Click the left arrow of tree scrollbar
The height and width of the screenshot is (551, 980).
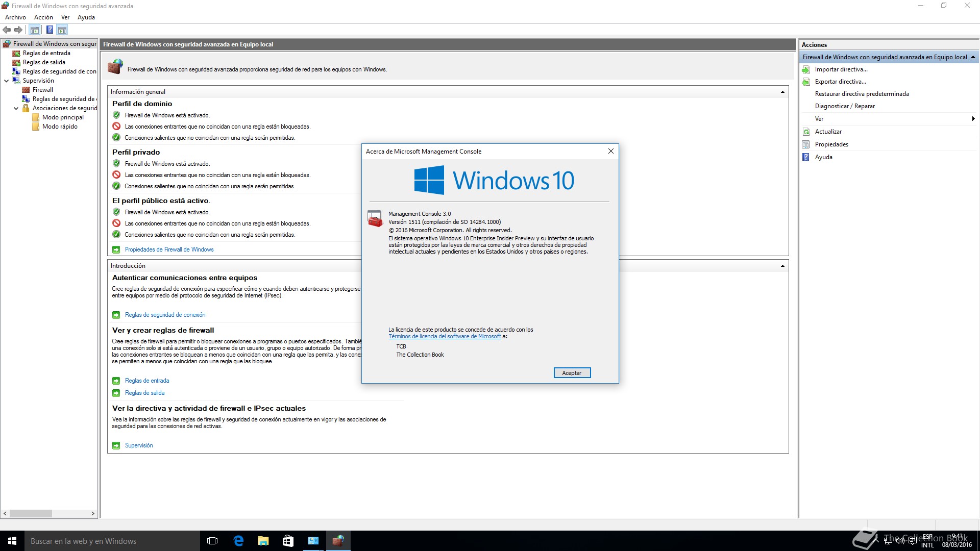click(5, 514)
